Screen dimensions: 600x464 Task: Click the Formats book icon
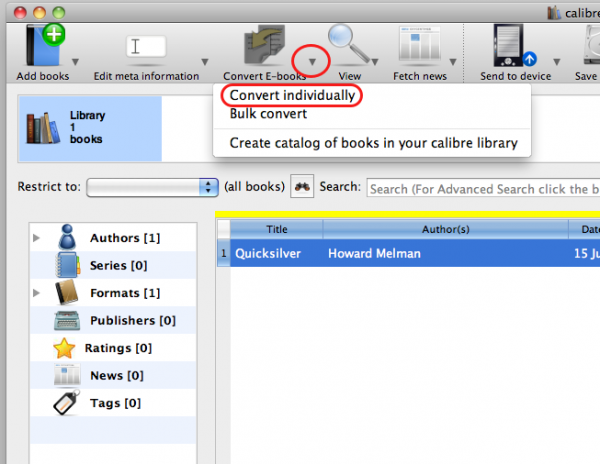click(67, 293)
